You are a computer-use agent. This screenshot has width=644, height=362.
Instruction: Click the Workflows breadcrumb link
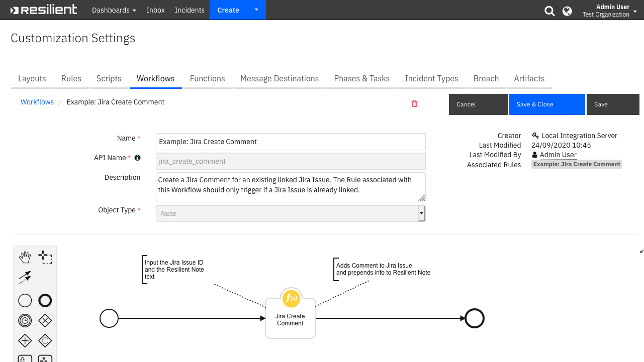(x=37, y=102)
